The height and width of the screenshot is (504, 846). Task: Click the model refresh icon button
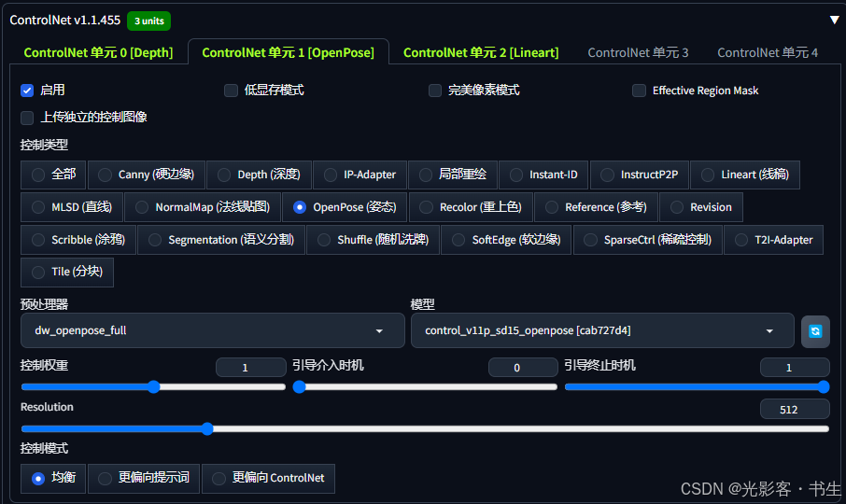pos(815,331)
